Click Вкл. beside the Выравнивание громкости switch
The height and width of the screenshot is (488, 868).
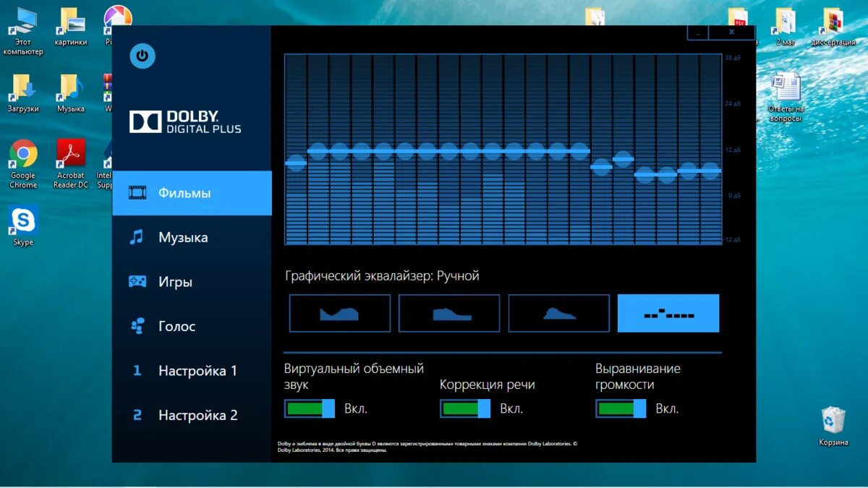tap(667, 408)
